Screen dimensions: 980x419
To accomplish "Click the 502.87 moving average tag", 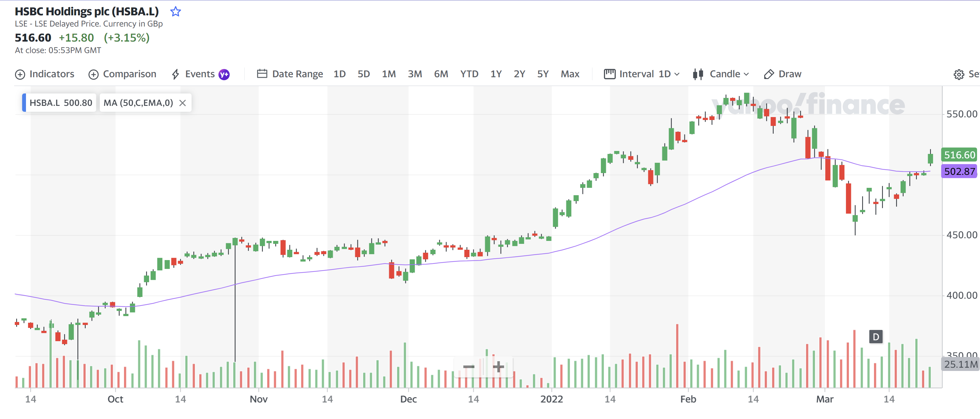I will [x=959, y=171].
